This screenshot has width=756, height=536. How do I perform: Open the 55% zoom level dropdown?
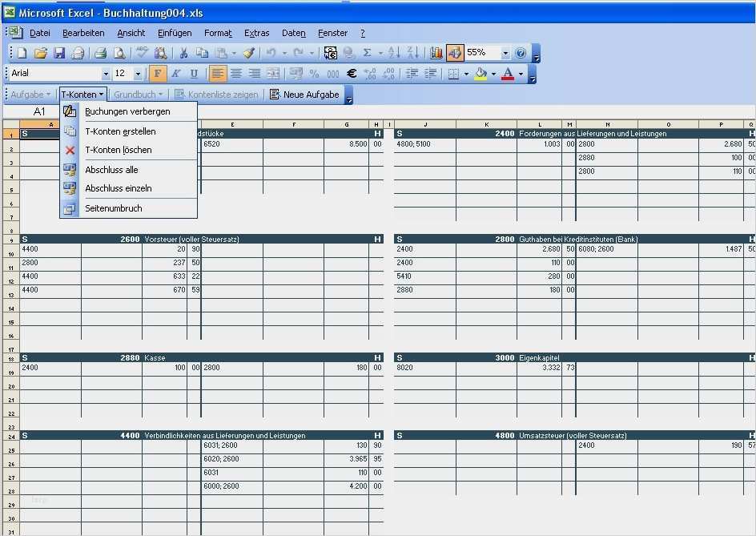(505, 53)
